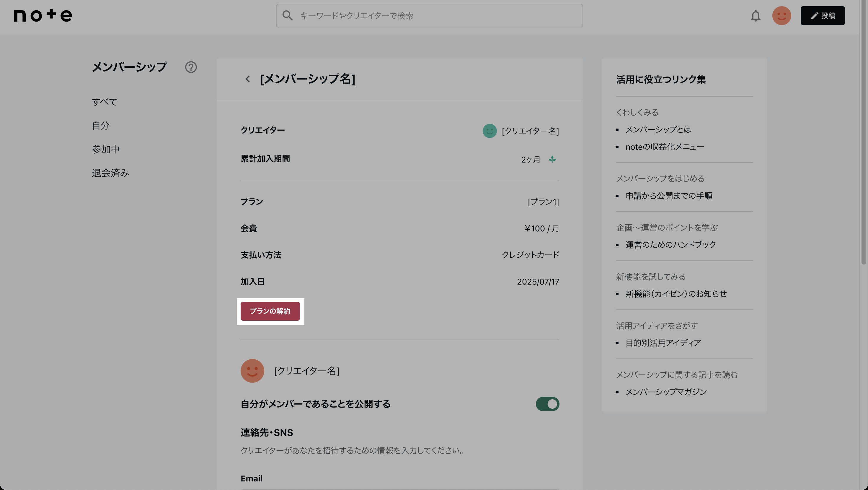
Task: Click the orange creator avatar below
Action: [252, 371]
